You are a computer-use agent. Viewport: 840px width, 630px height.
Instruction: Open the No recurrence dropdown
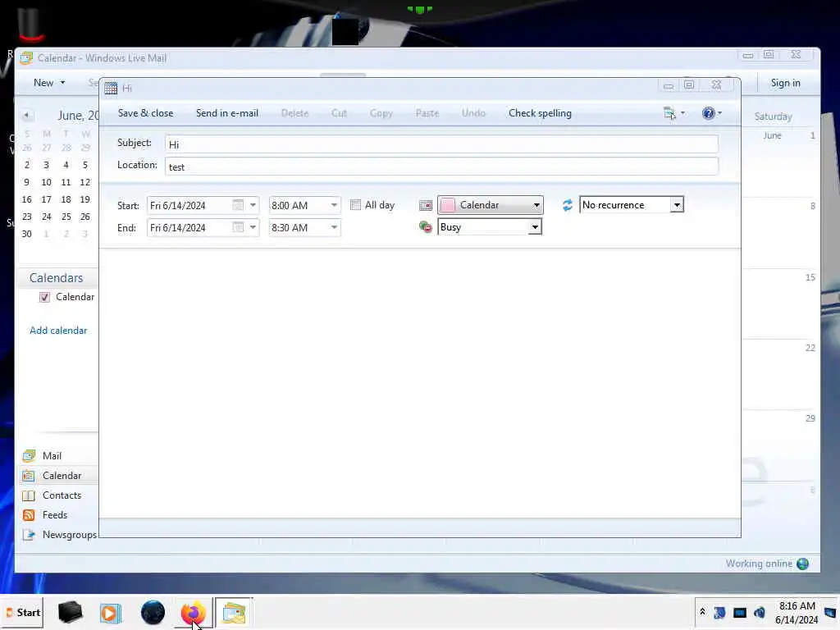pyautogui.click(x=631, y=204)
